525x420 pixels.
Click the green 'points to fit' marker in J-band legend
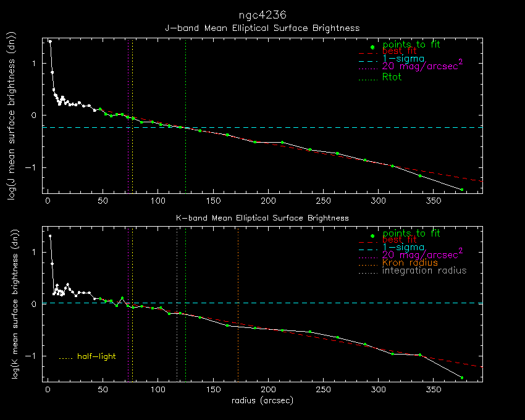[x=372, y=47]
